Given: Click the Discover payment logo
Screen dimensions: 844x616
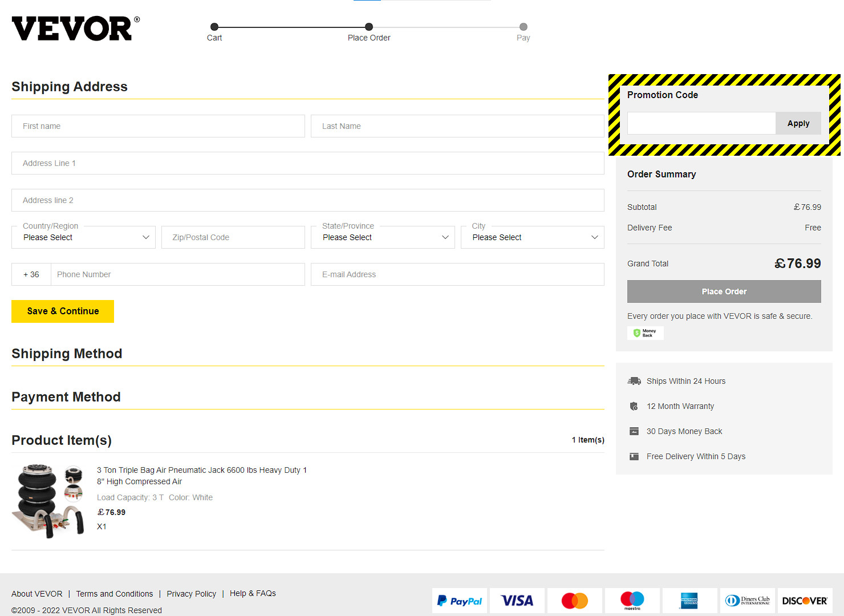Looking at the screenshot, I should point(805,601).
